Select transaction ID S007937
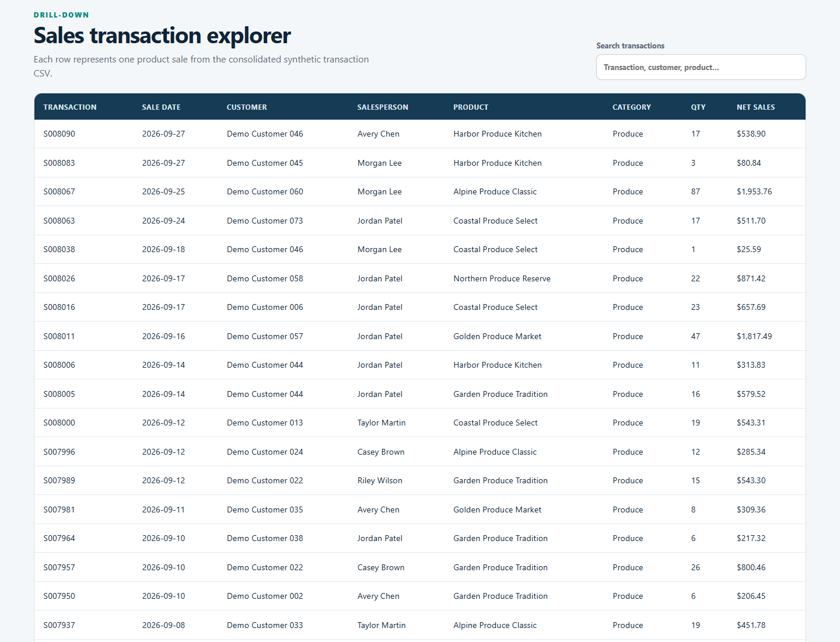Screen dimensions: 840x642 pyautogui.click(x=59, y=625)
